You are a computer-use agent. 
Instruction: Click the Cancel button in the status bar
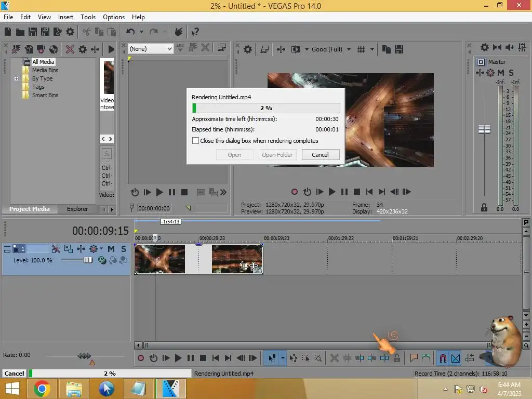click(x=14, y=373)
